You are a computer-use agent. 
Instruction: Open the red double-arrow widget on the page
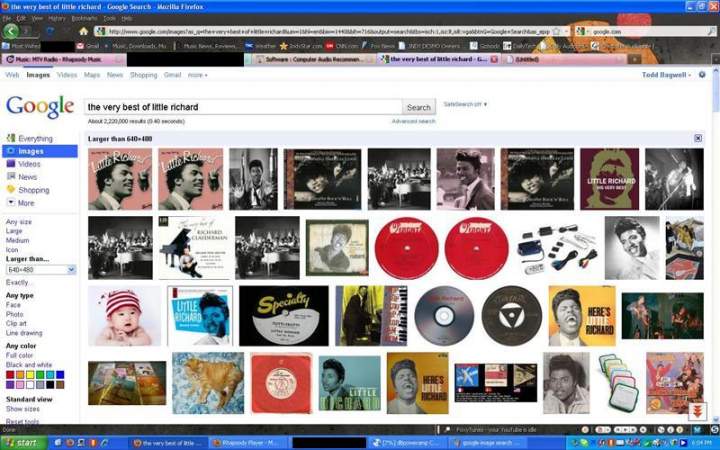(697, 412)
